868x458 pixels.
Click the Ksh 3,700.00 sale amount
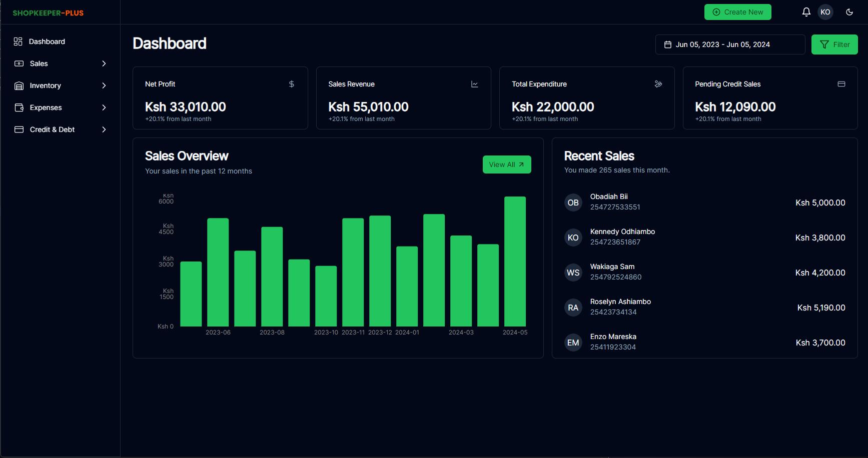[820, 342]
